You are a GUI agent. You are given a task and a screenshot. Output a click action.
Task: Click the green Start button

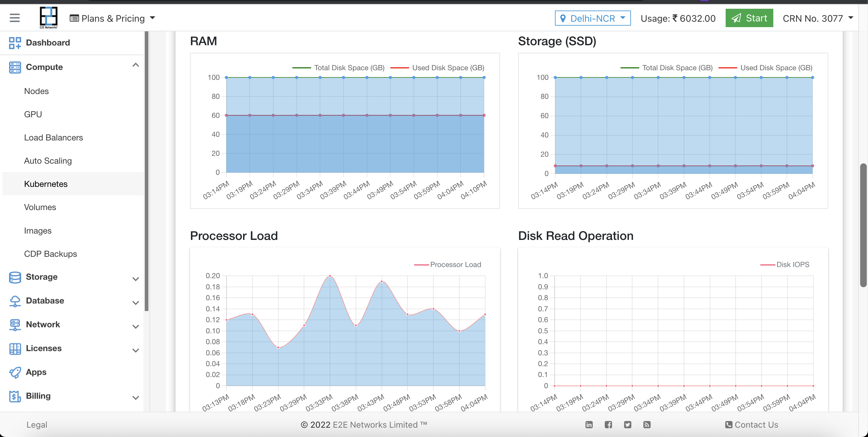(x=749, y=18)
